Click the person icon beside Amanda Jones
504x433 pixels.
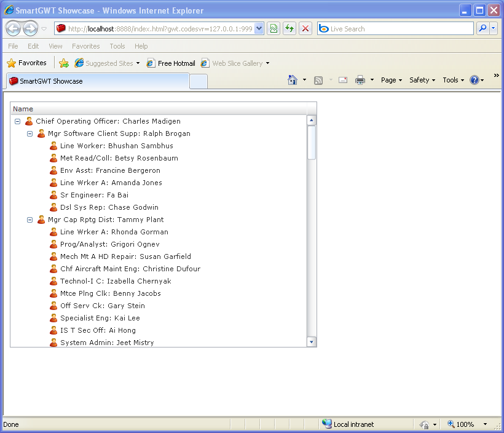click(53, 183)
